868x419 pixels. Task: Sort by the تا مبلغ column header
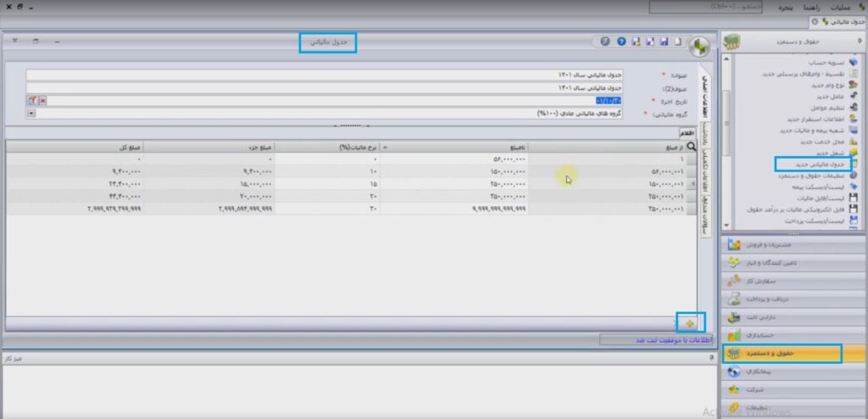454,147
